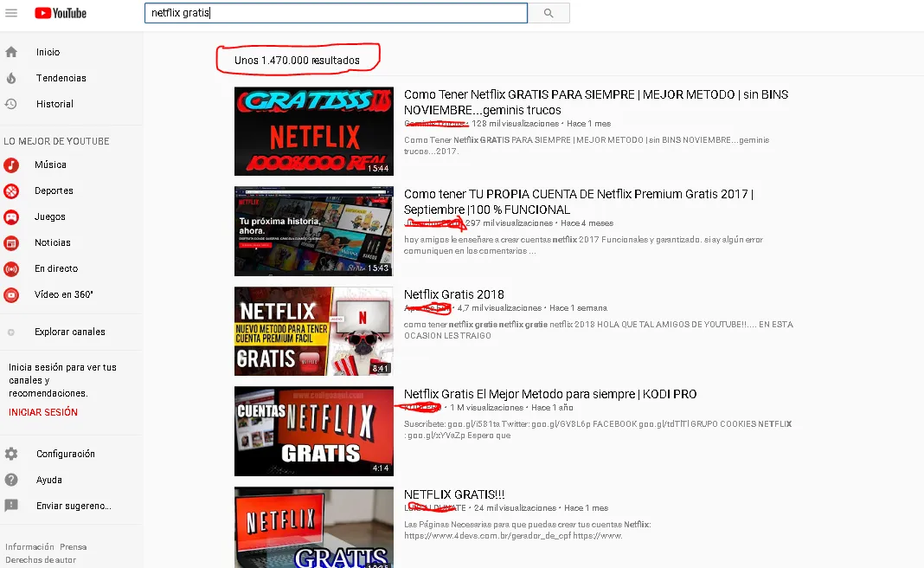Image resolution: width=924 pixels, height=568 pixels.
Task: Open the 8:41 pug Netflix thumbnail
Action: coord(313,331)
